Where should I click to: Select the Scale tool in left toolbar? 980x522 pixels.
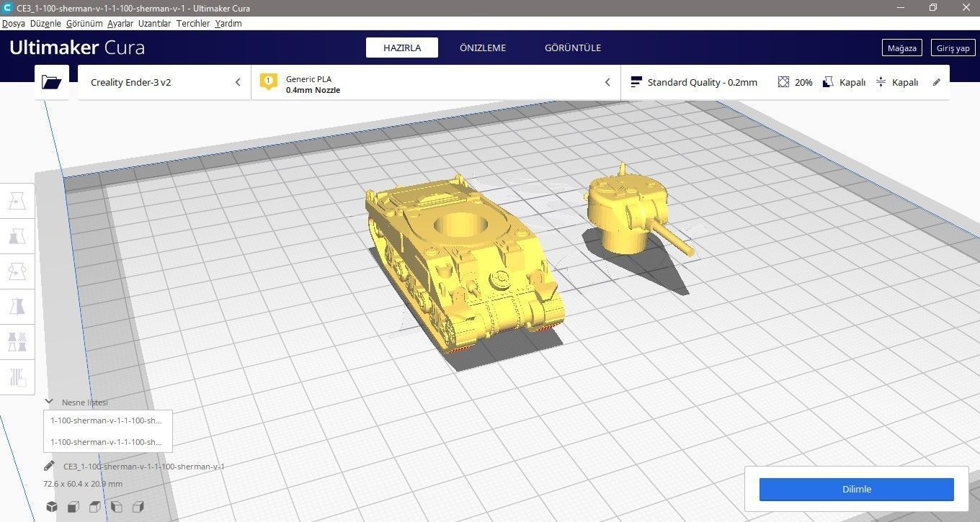pyautogui.click(x=17, y=236)
